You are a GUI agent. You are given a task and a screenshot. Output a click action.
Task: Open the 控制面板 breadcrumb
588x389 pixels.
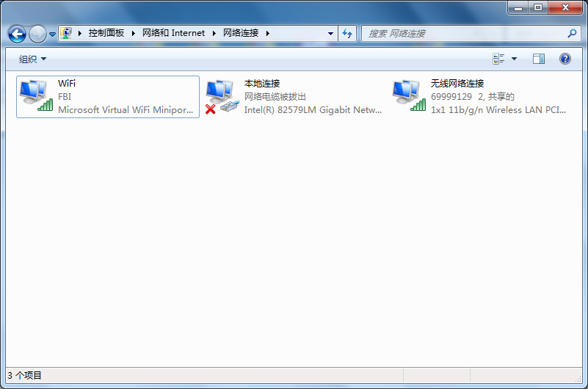coord(106,33)
